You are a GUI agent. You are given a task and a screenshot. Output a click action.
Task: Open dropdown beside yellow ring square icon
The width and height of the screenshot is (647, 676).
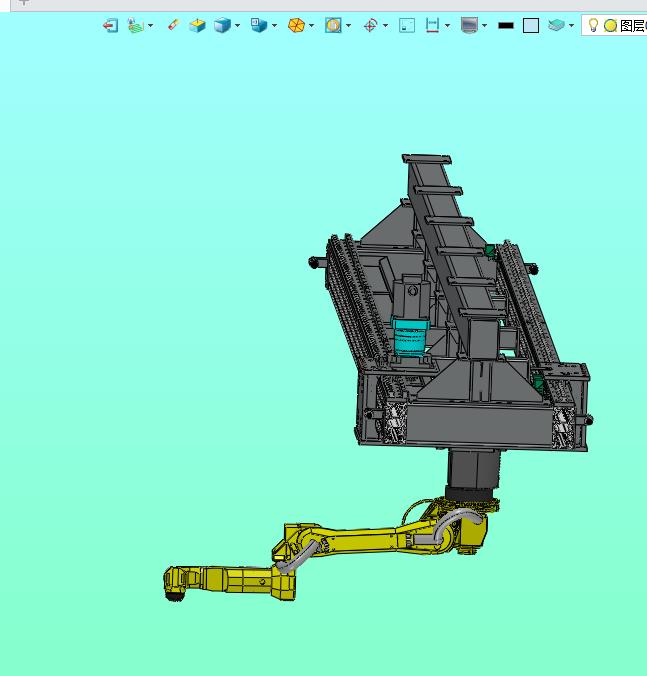(x=348, y=25)
